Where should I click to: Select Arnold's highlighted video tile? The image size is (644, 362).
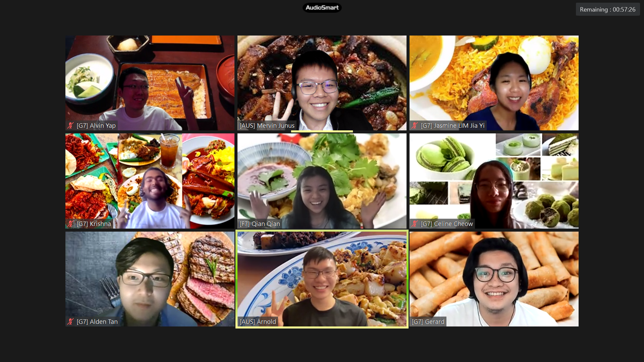[322, 279]
